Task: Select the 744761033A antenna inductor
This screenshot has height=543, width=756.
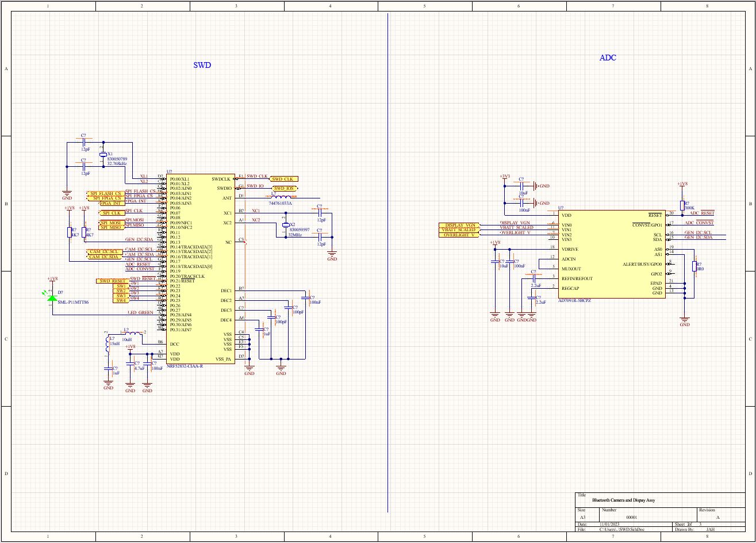Action: pyautogui.click(x=281, y=197)
